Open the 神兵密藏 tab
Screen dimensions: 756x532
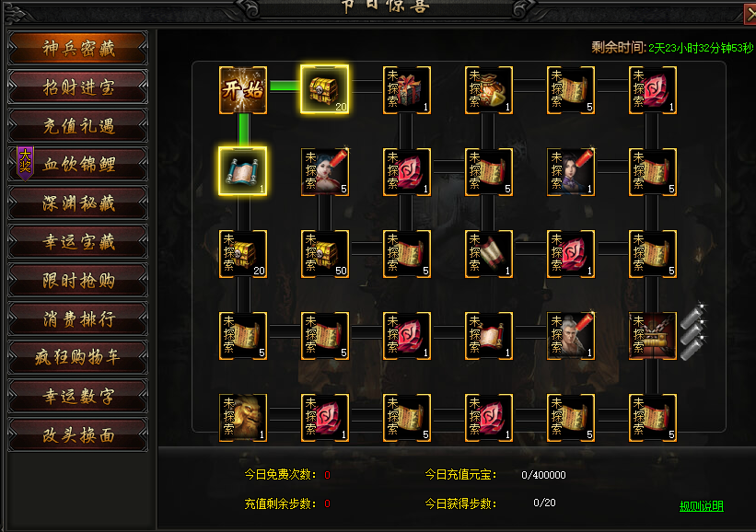click(78, 48)
